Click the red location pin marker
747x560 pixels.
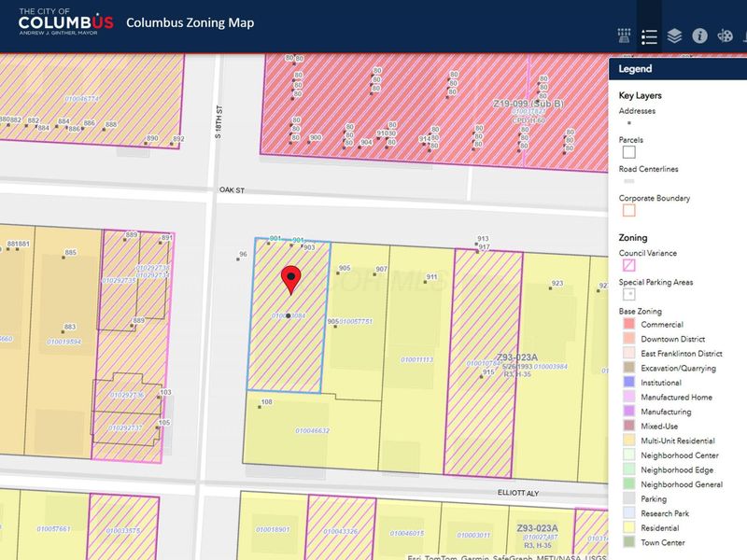click(291, 280)
